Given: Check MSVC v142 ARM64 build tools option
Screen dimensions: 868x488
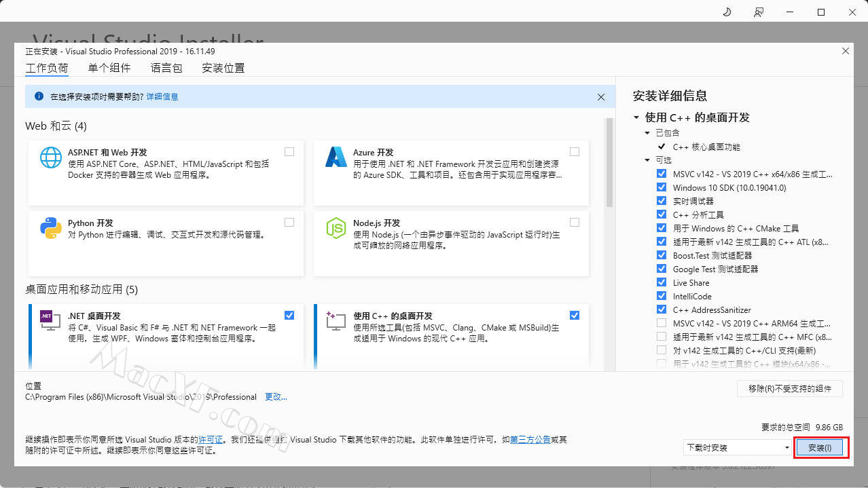Looking at the screenshot, I should pyautogui.click(x=662, y=323).
